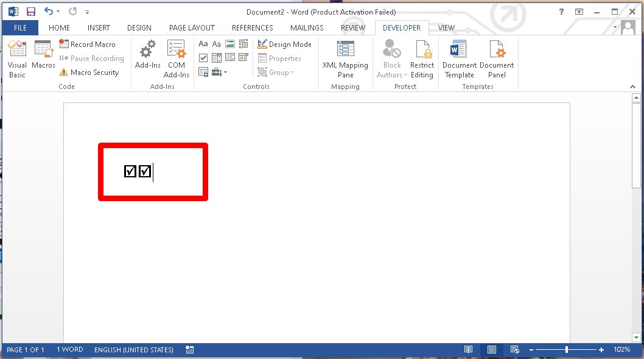Insert Check Box Content Control from ribbon
644x359 pixels.
pos(203,58)
